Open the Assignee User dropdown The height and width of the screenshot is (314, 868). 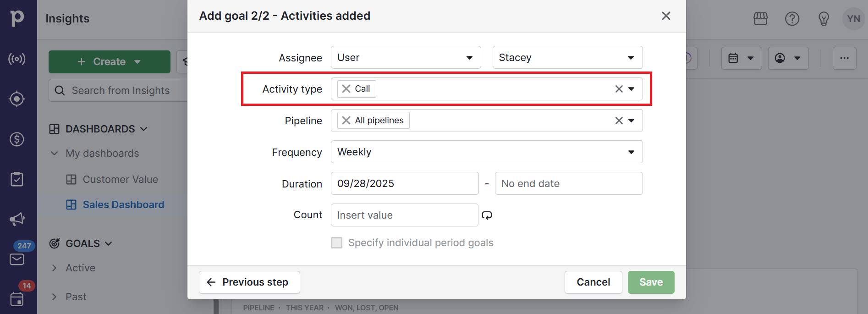click(x=405, y=57)
